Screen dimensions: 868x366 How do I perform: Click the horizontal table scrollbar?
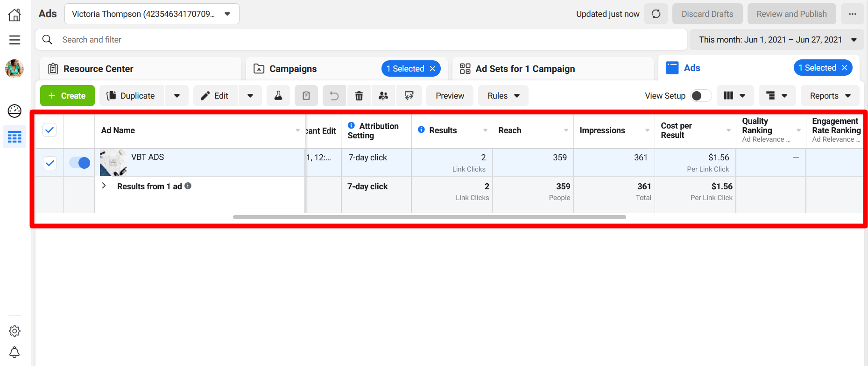coord(429,217)
